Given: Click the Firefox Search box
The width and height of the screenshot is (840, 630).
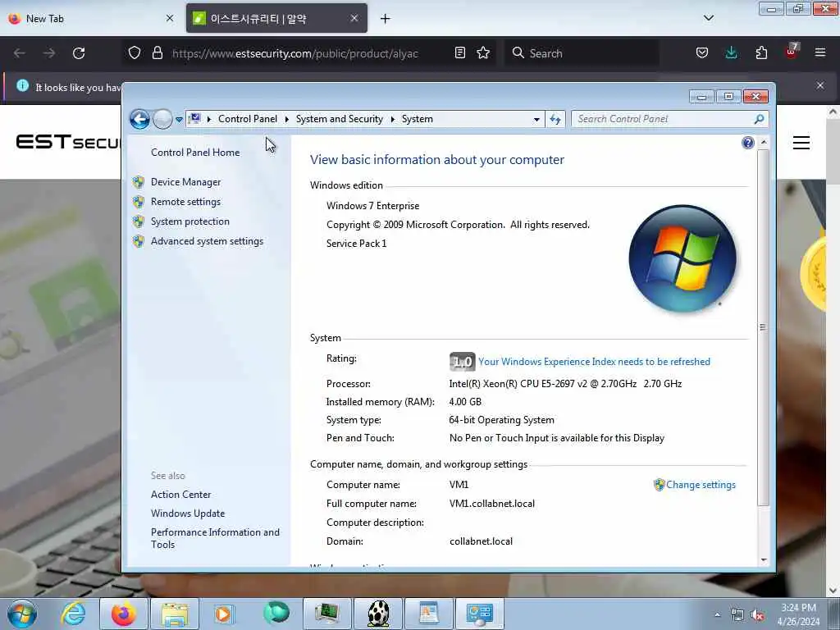Looking at the screenshot, I should click(x=582, y=53).
